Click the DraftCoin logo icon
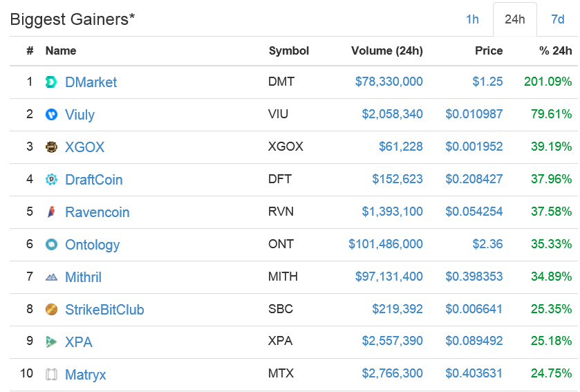This screenshot has width=580, height=392. pos(51,180)
